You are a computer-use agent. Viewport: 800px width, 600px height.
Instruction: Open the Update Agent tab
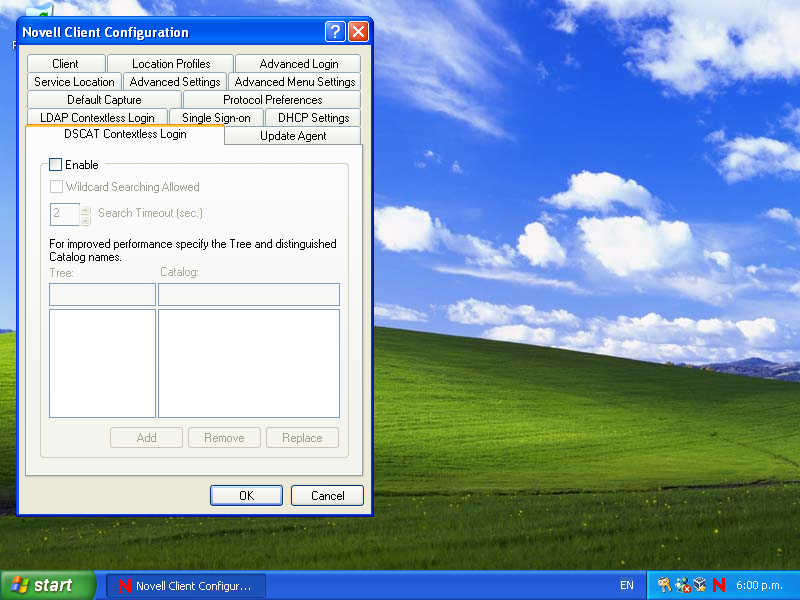pyautogui.click(x=293, y=136)
